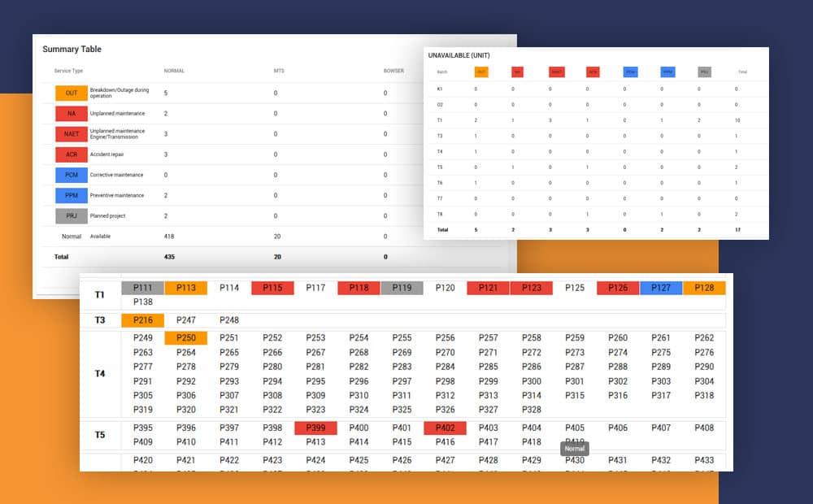The height and width of the screenshot is (504, 813).
Task: Click unit P405 in T5 batch
Action: [x=575, y=428]
